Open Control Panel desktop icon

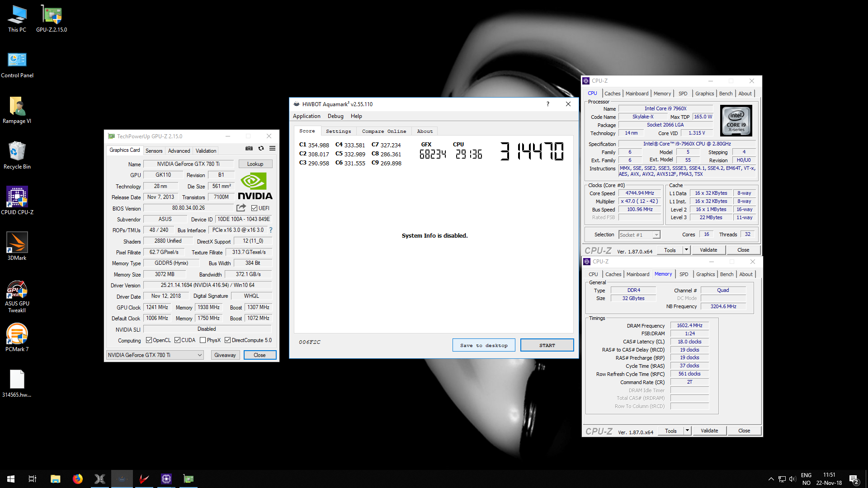[17, 65]
